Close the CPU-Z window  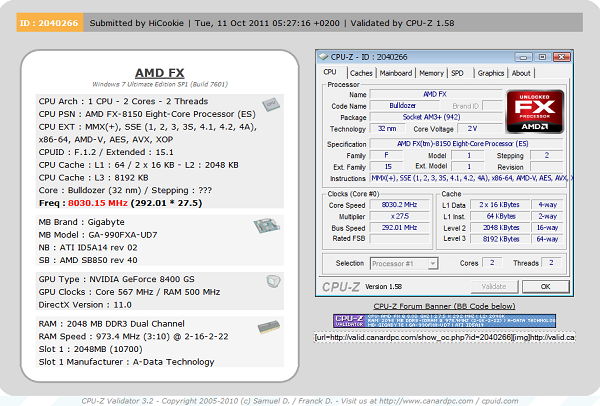(561, 57)
